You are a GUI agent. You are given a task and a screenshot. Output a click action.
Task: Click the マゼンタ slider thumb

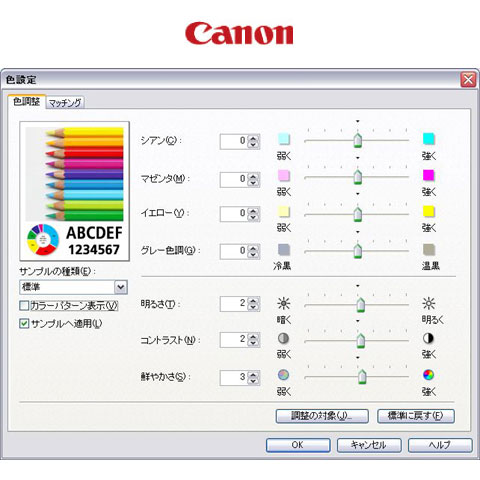click(358, 177)
